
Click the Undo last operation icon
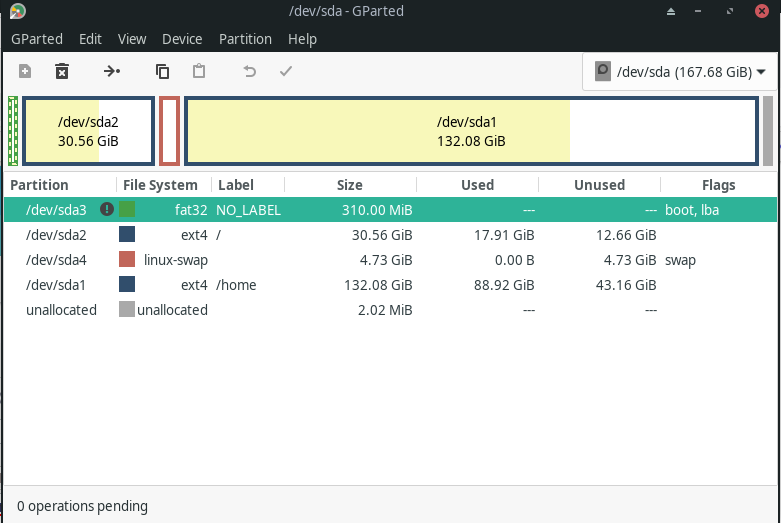click(250, 71)
